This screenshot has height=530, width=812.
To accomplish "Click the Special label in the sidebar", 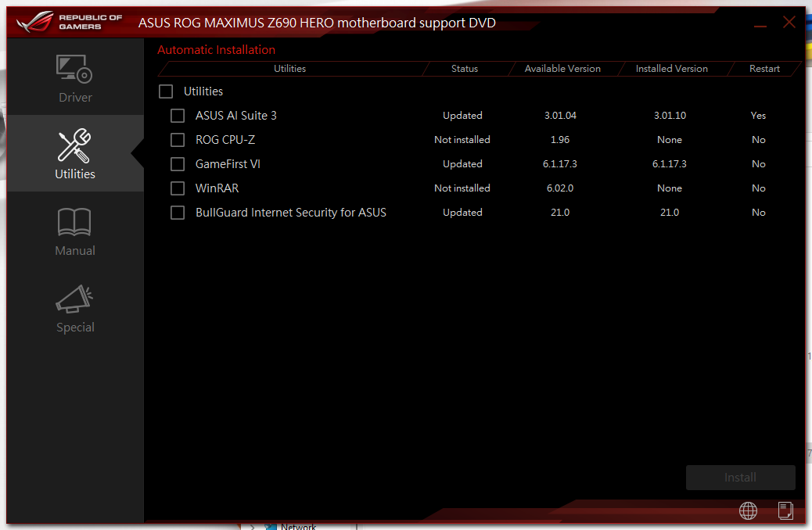I will tap(75, 327).
